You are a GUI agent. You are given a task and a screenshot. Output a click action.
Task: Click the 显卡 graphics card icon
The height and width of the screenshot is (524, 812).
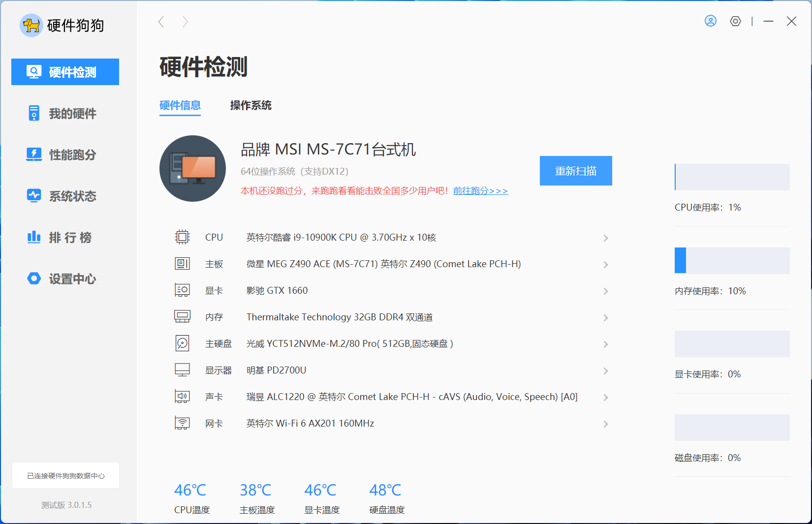pos(182,290)
